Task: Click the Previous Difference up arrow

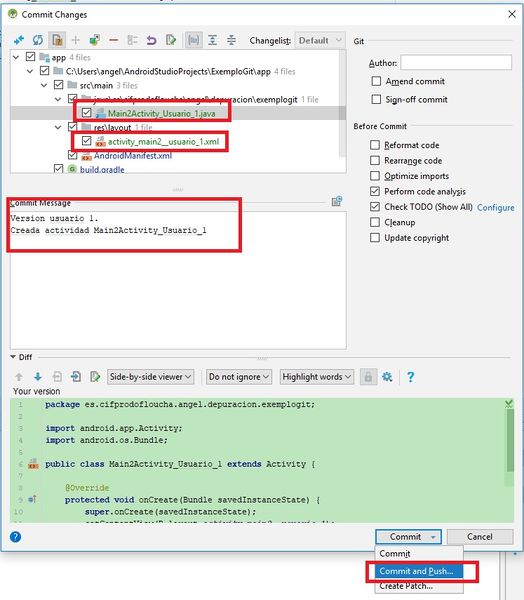Action: [19, 377]
